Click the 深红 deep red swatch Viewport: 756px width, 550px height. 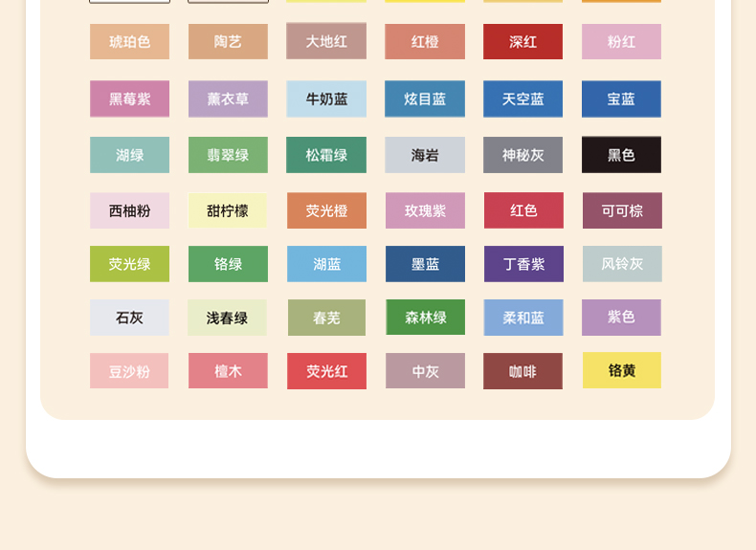523,42
